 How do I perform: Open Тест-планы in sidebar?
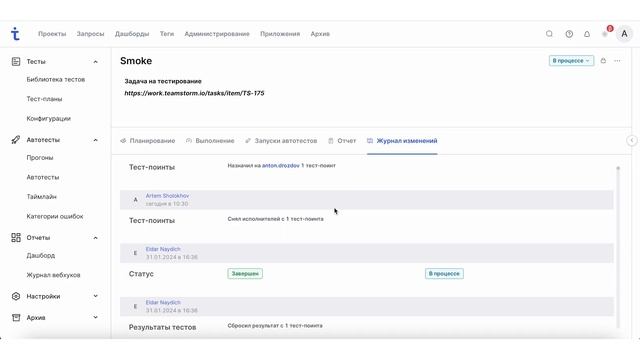[x=44, y=99]
